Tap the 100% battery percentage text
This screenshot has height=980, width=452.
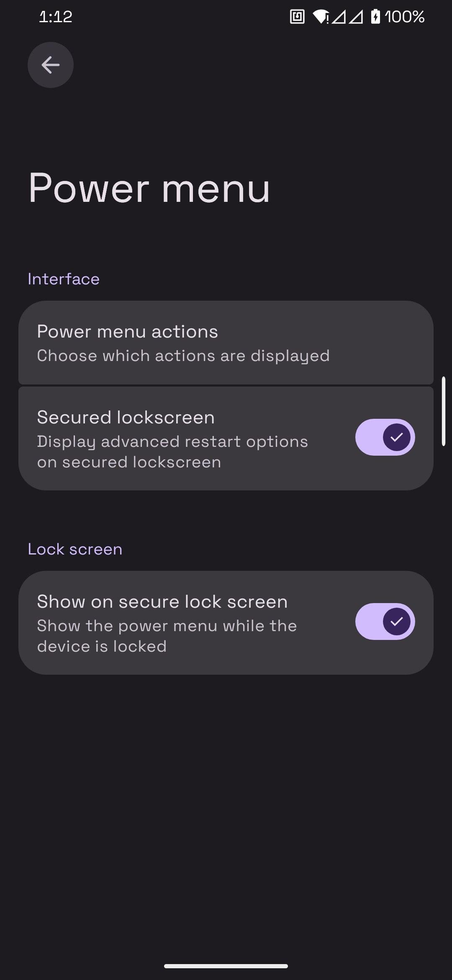[x=404, y=17]
